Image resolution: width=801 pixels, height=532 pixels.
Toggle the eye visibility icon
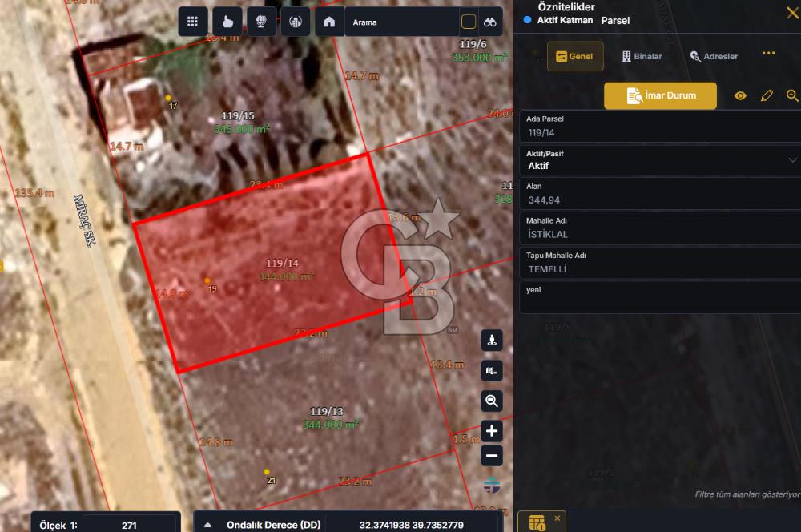click(740, 95)
